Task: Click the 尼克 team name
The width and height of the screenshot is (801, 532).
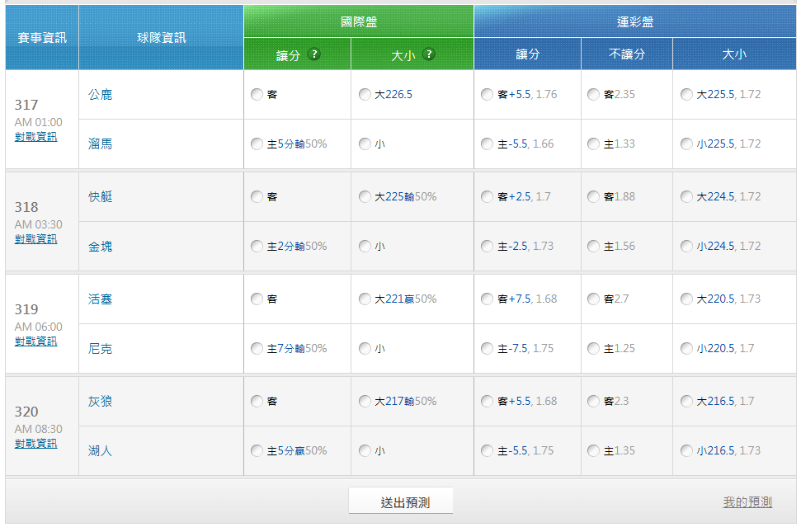Action: click(100, 349)
